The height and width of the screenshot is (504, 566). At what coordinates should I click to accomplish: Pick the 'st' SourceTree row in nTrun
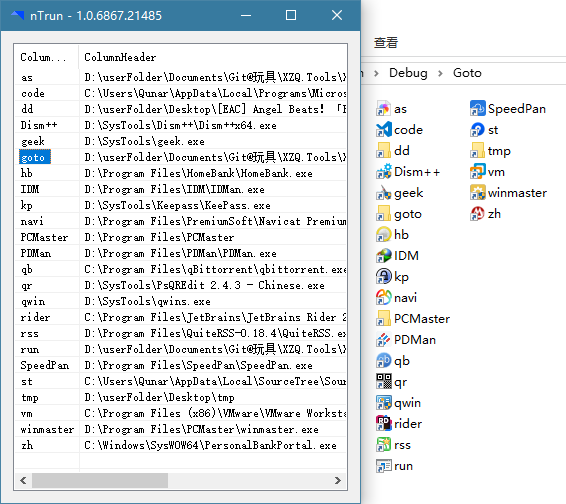click(180, 381)
